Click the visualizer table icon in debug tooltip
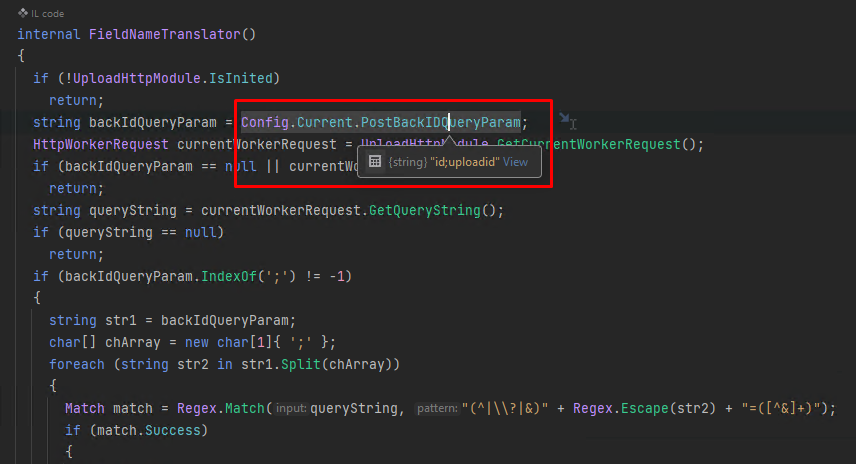 (374, 162)
